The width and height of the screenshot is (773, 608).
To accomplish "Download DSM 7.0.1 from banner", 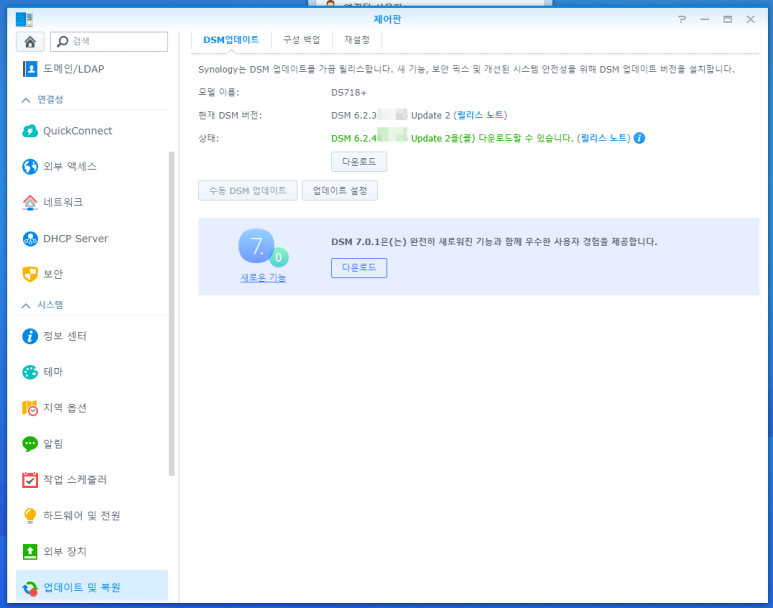I will [359, 268].
